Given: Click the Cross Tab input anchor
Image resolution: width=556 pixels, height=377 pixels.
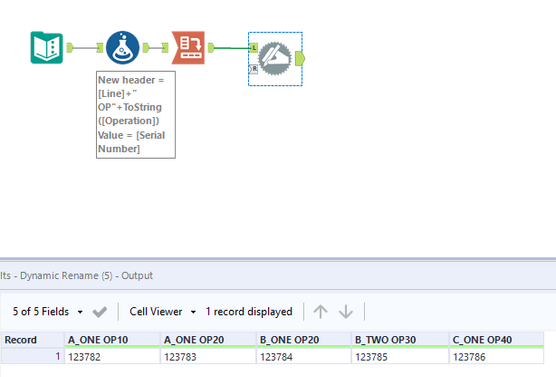Looking at the screenshot, I should 165,48.
